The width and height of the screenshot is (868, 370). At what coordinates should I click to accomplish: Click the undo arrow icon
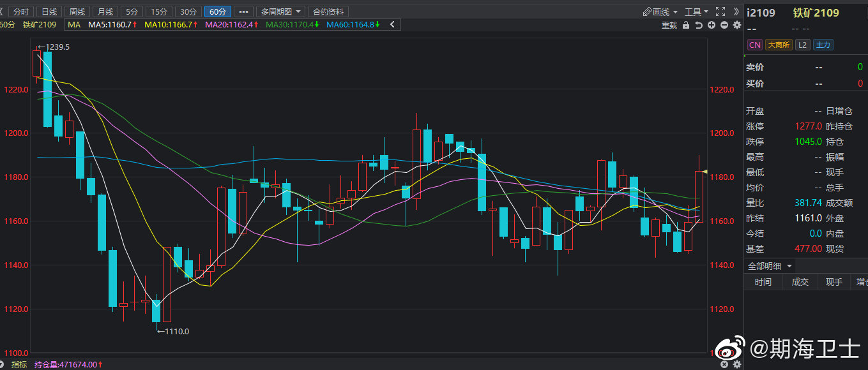coord(699,25)
